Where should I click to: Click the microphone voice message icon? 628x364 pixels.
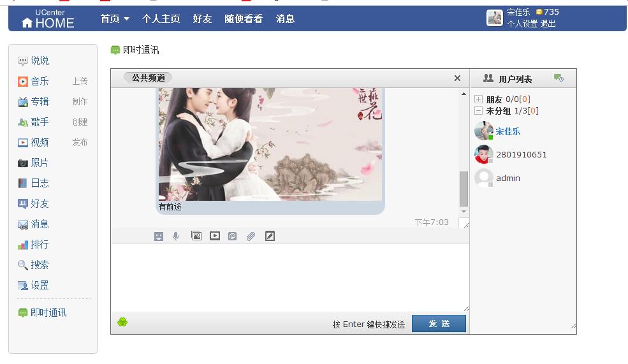[175, 237]
